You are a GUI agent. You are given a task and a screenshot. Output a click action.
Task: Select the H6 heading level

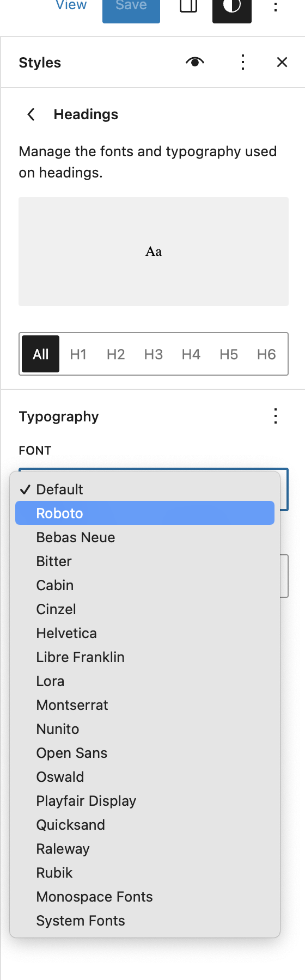266,354
